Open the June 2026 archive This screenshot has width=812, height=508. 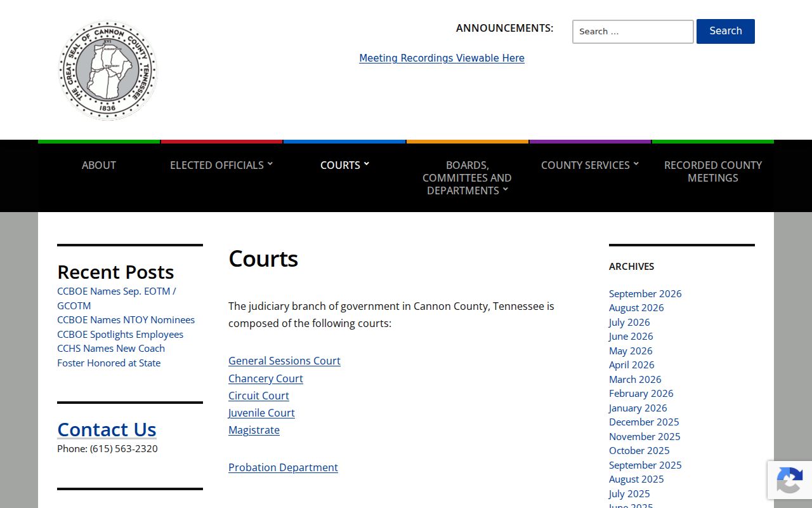(x=631, y=337)
